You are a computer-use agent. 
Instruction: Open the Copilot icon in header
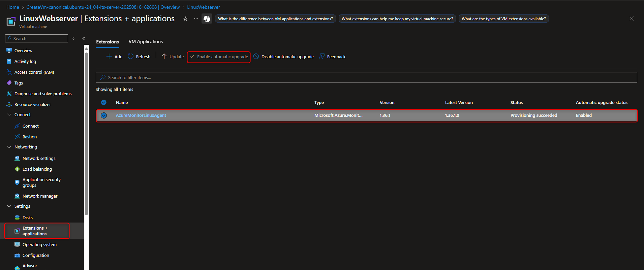point(207,19)
